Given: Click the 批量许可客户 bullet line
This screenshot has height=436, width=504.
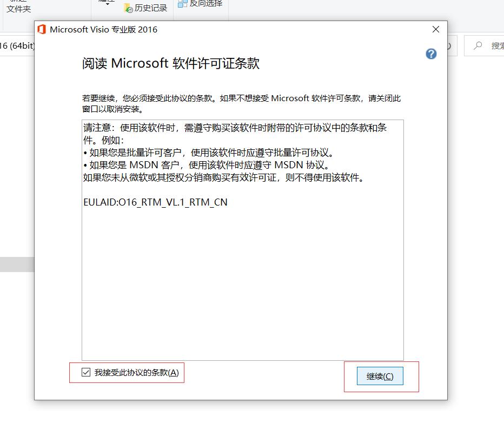Looking at the screenshot, I should coord(208,153).
